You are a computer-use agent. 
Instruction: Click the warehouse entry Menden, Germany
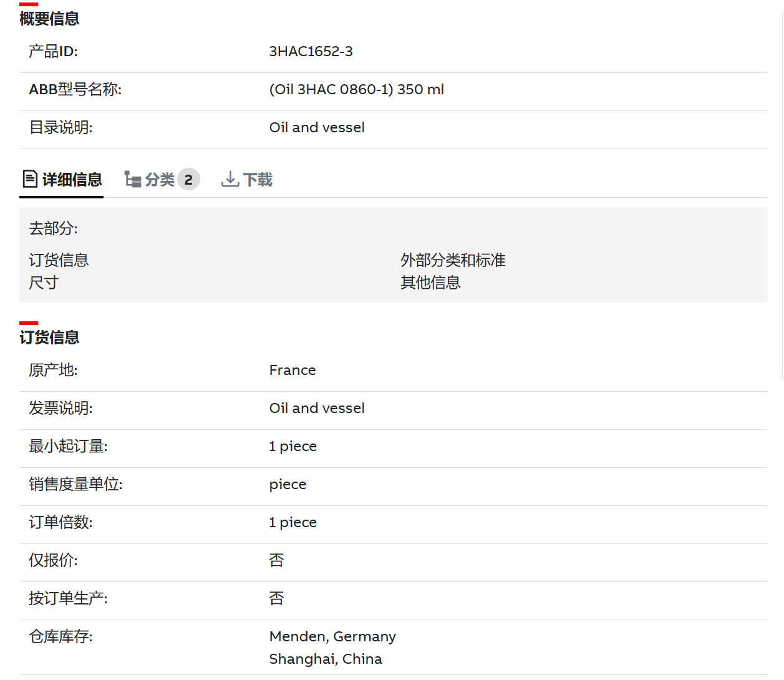click(x=332, y=636)
